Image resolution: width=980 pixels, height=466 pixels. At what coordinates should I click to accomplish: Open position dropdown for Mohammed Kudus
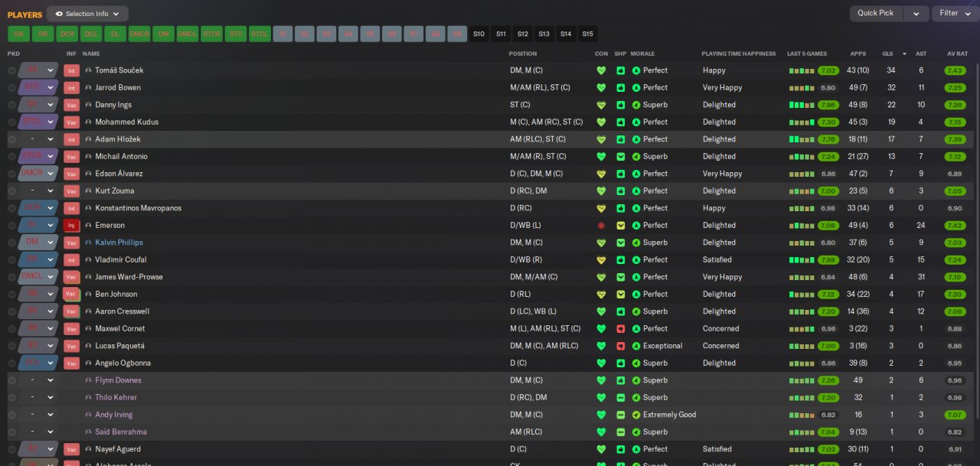tap(38, 122)
